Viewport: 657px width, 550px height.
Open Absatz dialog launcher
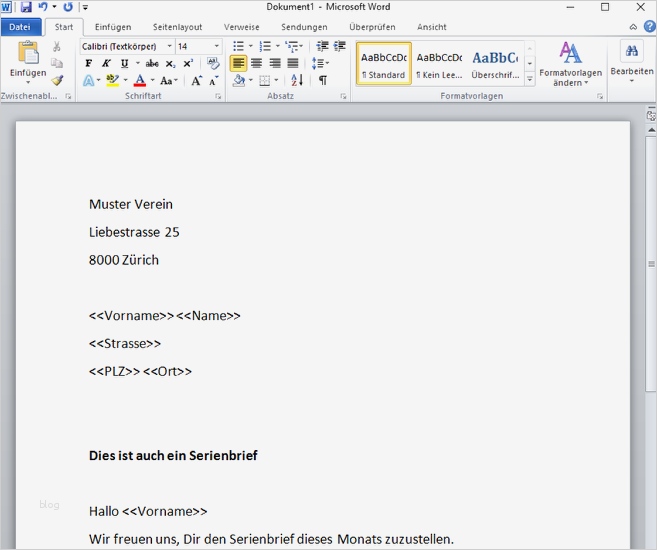point(343,96)
